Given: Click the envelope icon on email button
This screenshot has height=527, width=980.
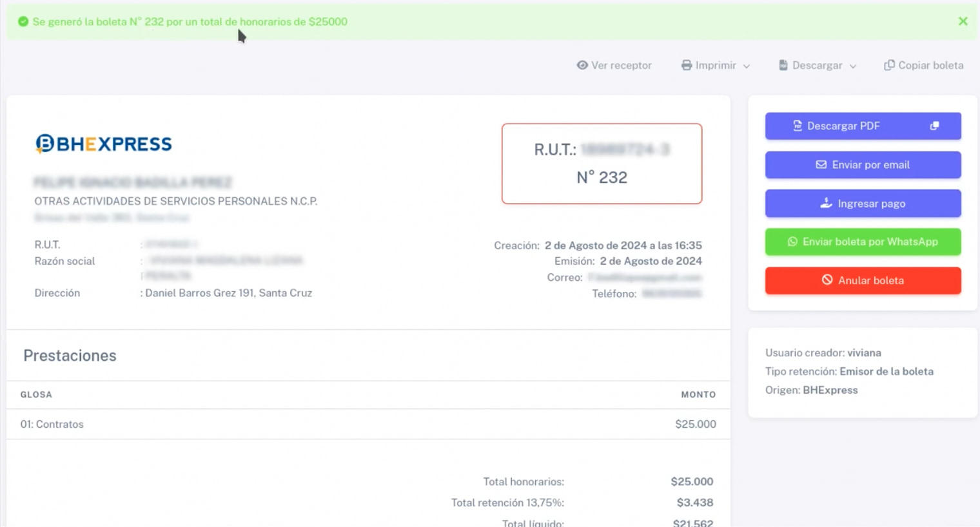Looking at the screenshot, I should 821,165.
